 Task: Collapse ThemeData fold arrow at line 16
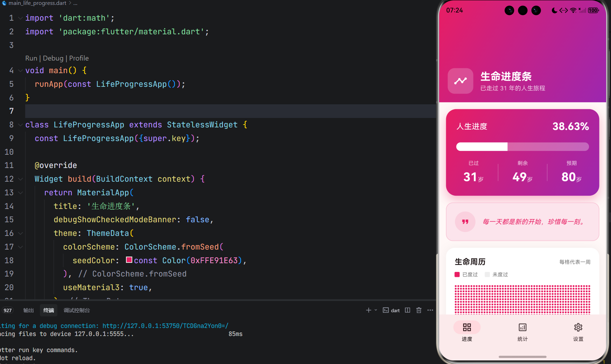click(20, 233)
